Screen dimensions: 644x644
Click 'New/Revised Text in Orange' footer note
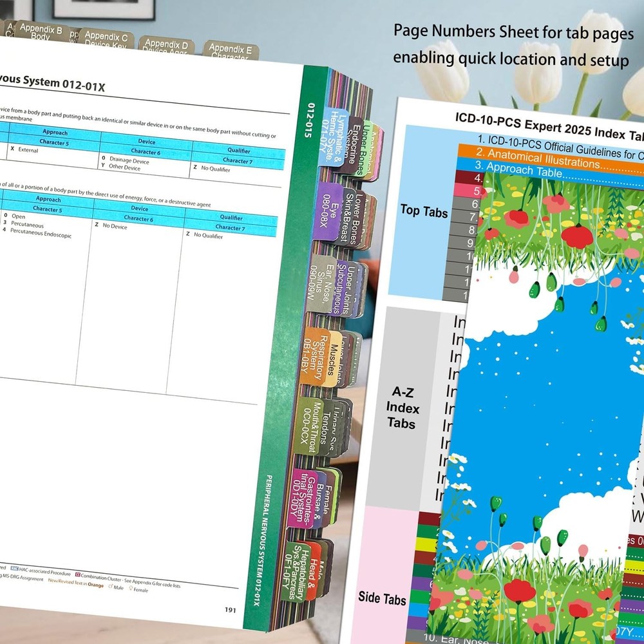pos(75,583)
